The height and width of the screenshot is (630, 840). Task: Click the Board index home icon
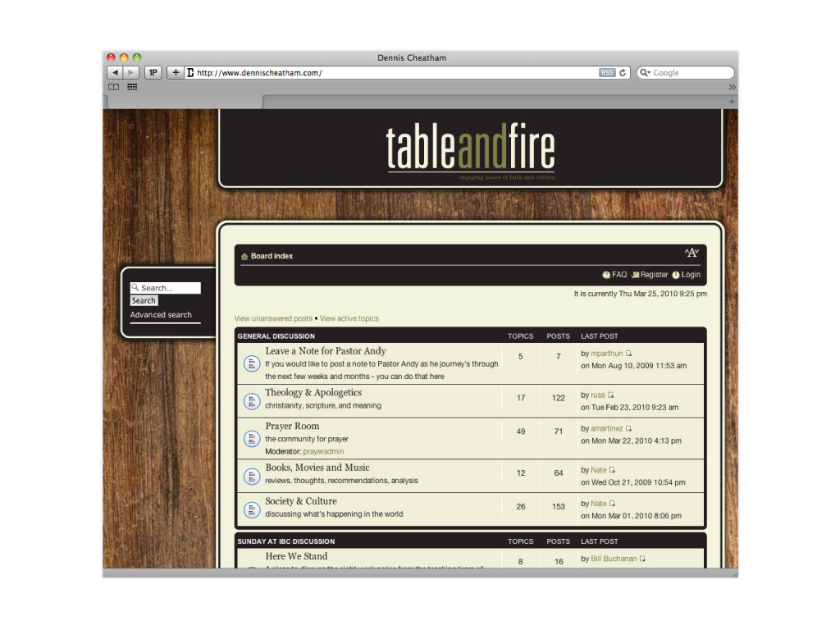(244, 256)
